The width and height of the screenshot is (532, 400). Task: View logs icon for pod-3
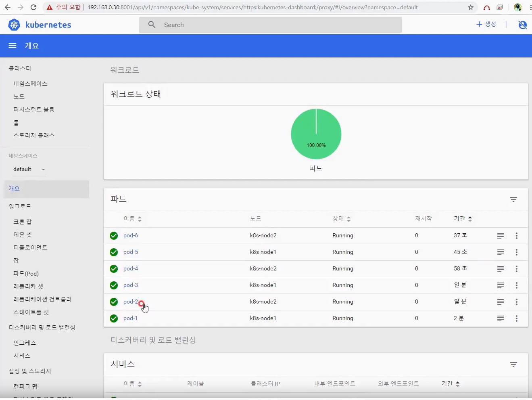click(x=500, y=285)
